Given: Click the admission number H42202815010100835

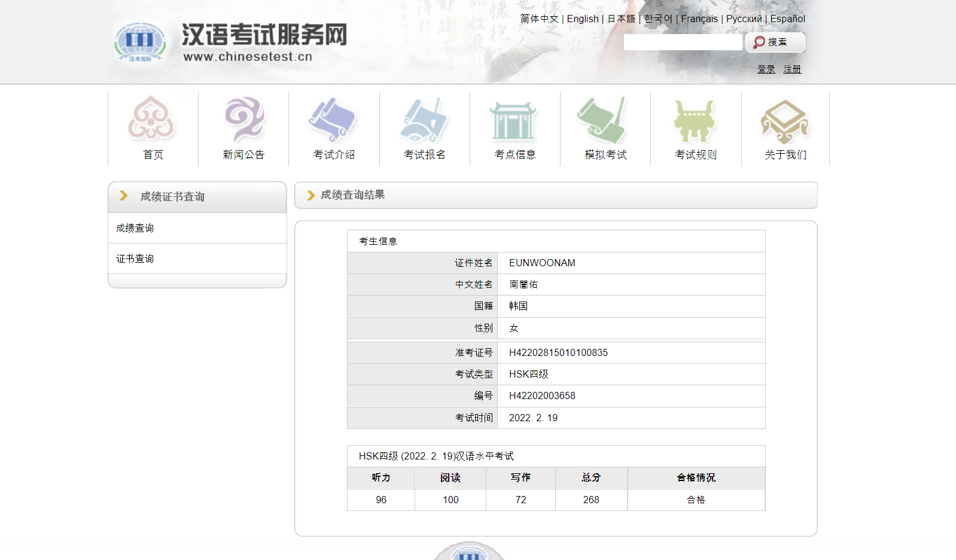Looking at the screenshot, I should tap(558, 352).
